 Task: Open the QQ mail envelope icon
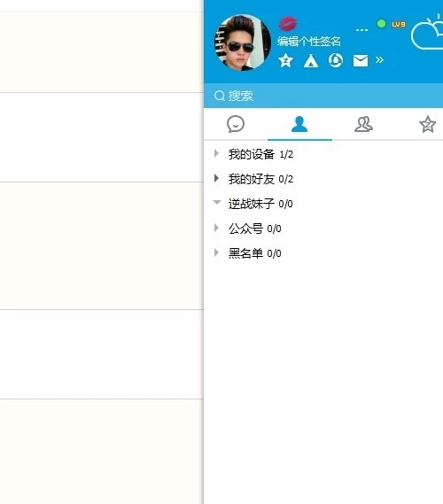(361, 60)
